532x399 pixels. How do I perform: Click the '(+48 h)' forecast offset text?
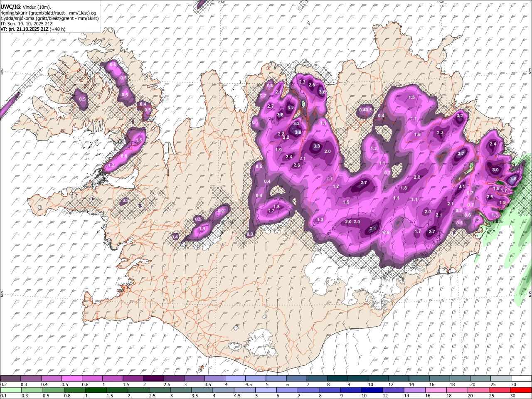pos(57,29)
